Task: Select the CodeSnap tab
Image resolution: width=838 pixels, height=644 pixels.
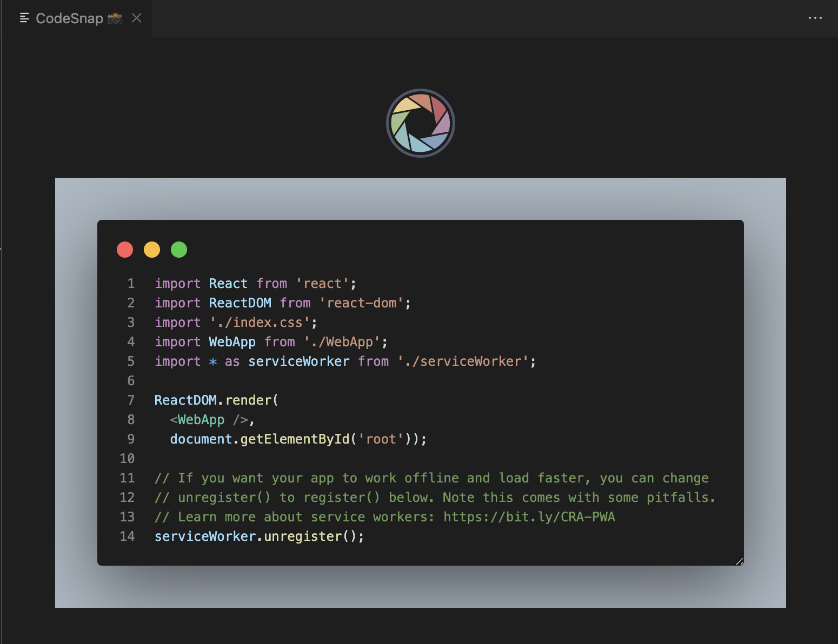Action: [77, 18]
